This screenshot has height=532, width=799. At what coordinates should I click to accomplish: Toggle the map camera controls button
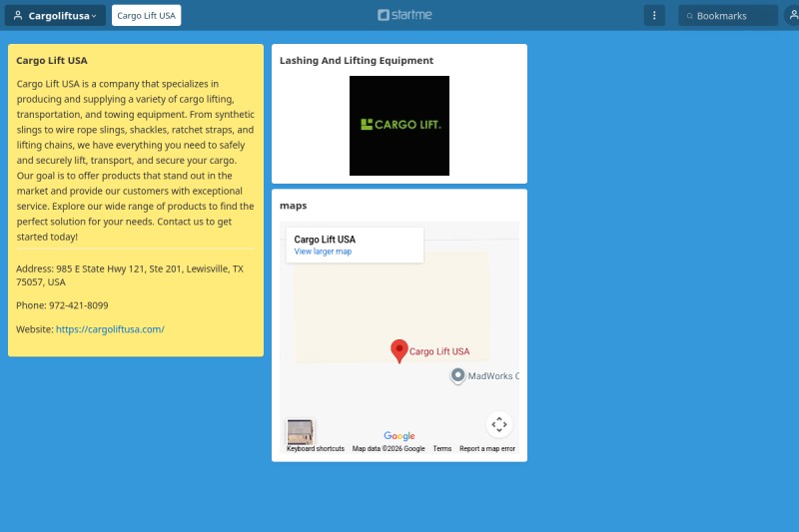click(499, 424)
